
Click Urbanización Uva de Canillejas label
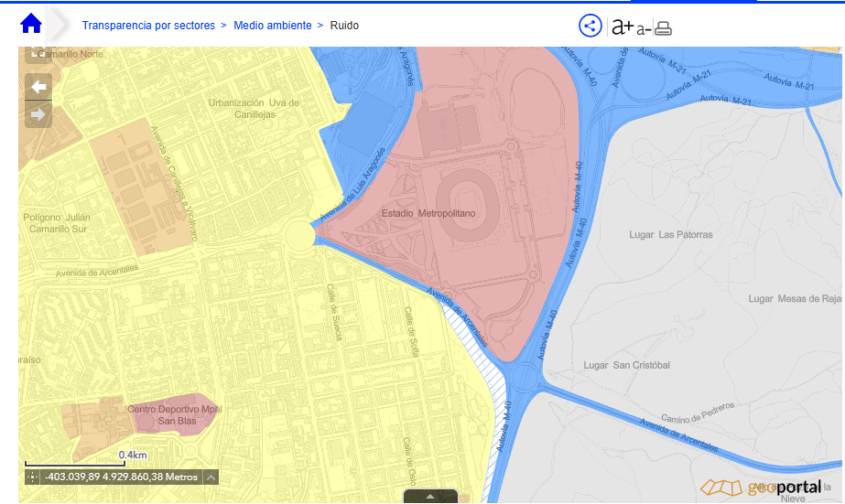coord(254,108)
